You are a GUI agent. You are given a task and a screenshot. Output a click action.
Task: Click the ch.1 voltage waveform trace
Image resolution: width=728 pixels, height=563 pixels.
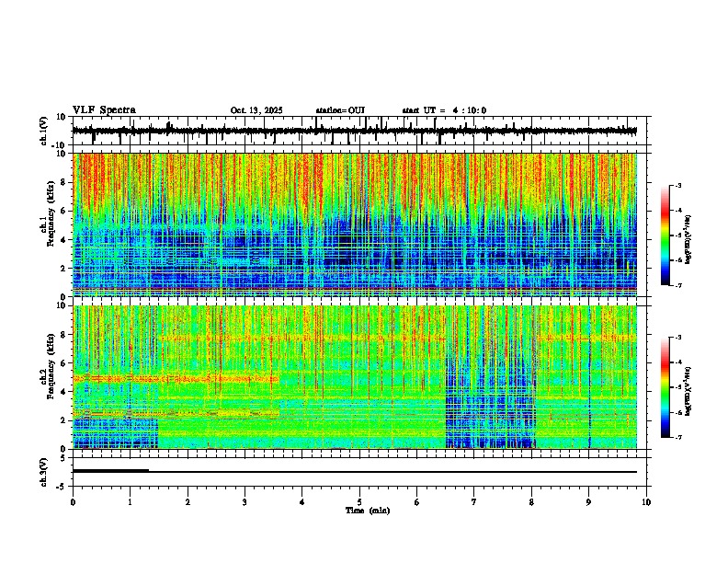pos(355,131)
